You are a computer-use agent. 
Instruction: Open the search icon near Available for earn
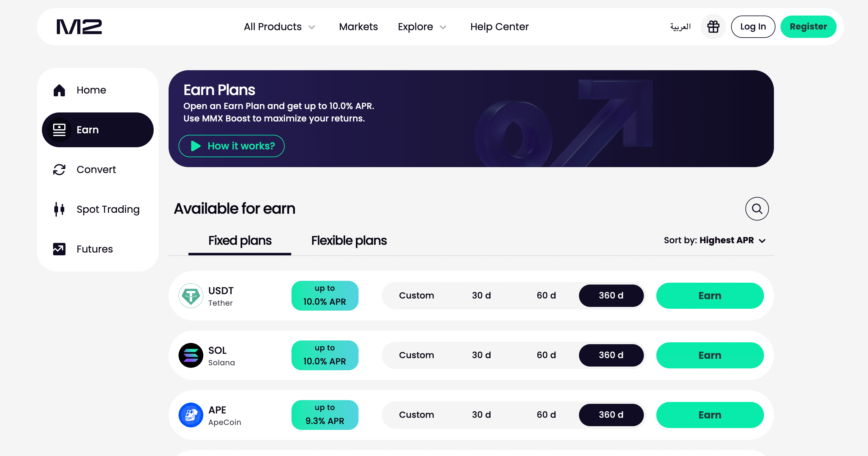pos(757,208)
